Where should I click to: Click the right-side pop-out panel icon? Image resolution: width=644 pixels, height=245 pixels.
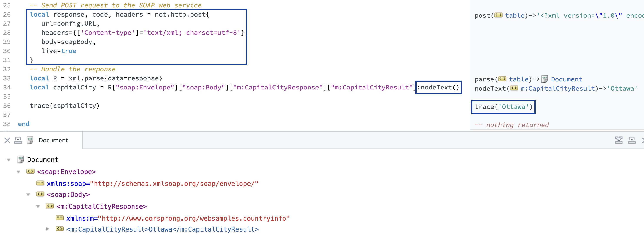[x=631, y=140]
